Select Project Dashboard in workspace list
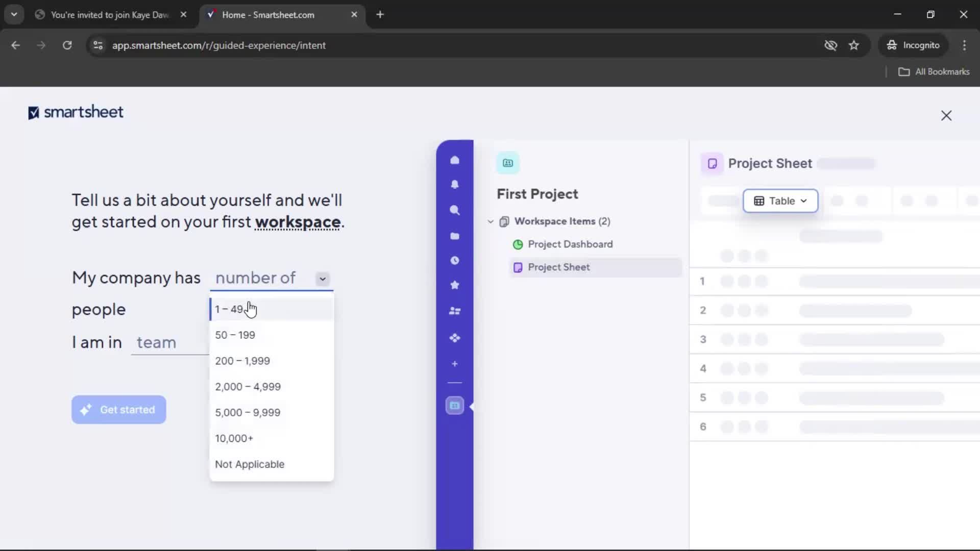 pyautogui.click(x=570, y=244)
